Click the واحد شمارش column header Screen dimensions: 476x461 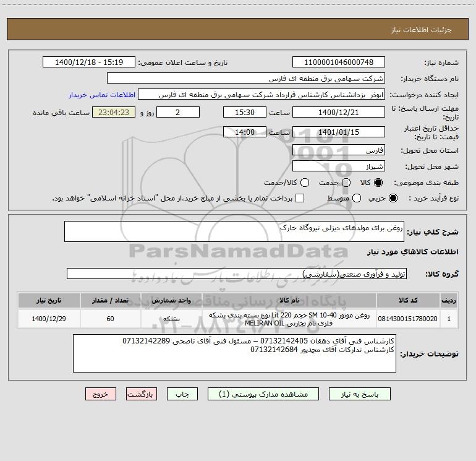coord(171,300)
